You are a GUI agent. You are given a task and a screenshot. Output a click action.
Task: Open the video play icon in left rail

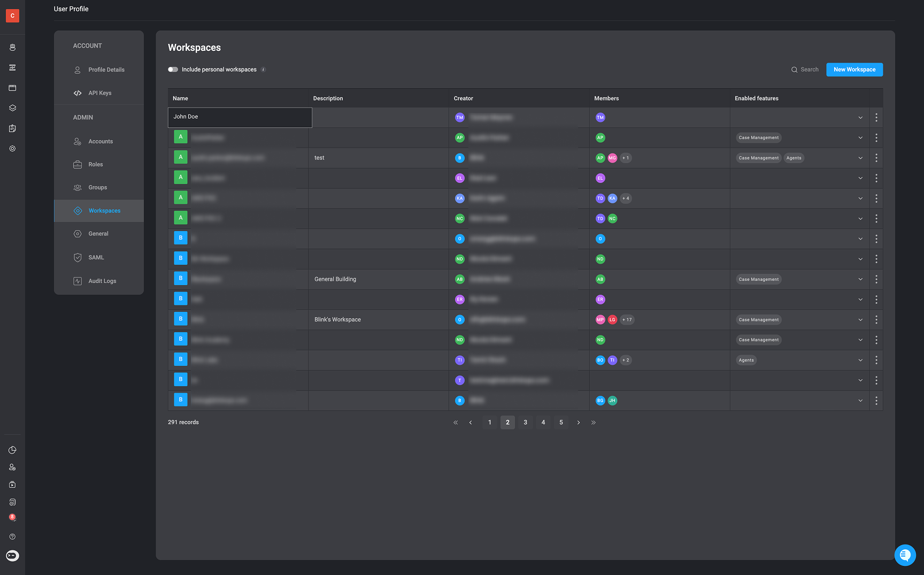coord(12,485)
